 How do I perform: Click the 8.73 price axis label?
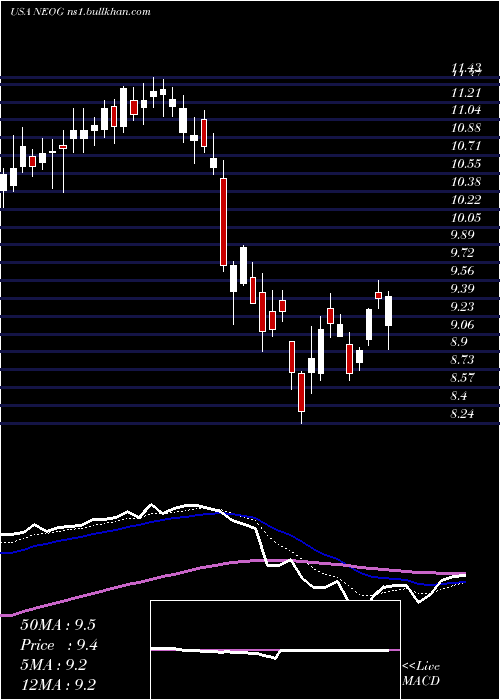pyautogui.click(x=463, y=360)
